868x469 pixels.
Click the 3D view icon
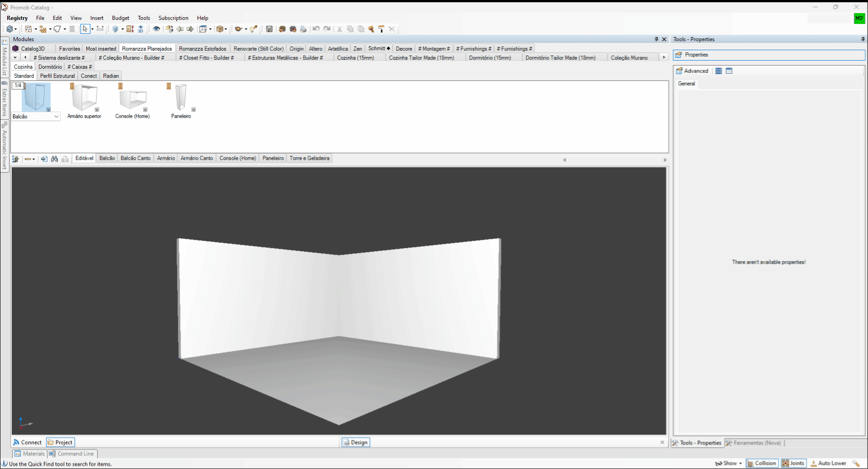point(141,29)
